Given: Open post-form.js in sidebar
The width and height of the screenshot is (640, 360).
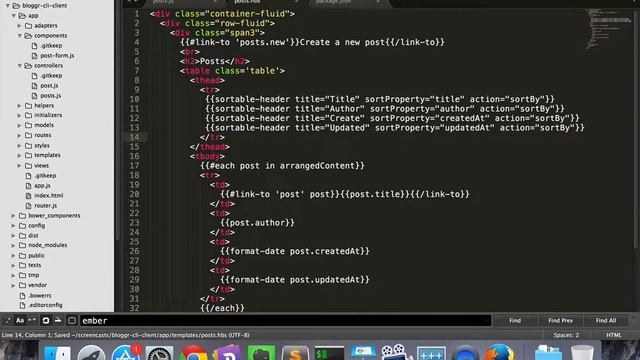Looking at the screenshot, I should pos(57,56).
